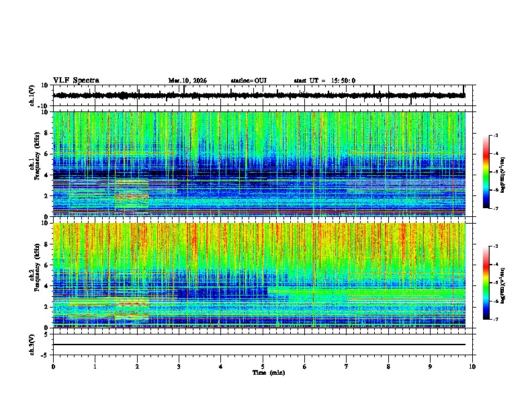
Task: Click the "start UT = 15:50:0" header text
Action: tap(324, 81)
